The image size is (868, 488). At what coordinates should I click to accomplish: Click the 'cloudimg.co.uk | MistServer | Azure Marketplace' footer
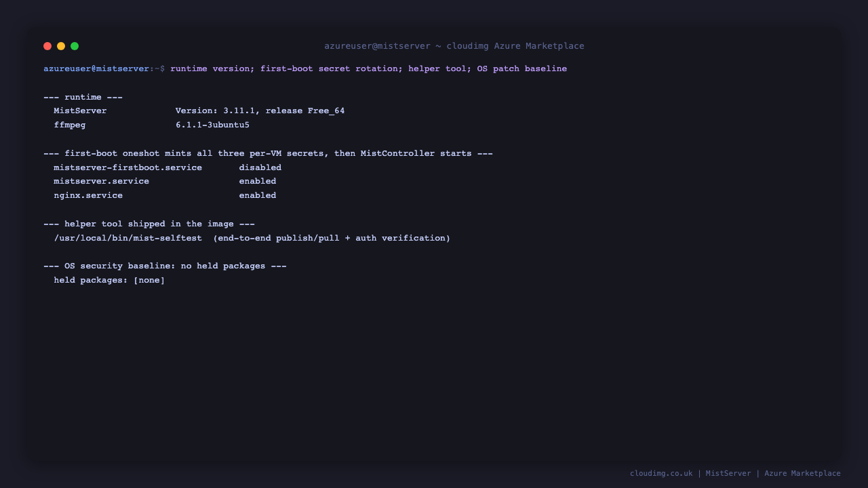pos(735,473)
